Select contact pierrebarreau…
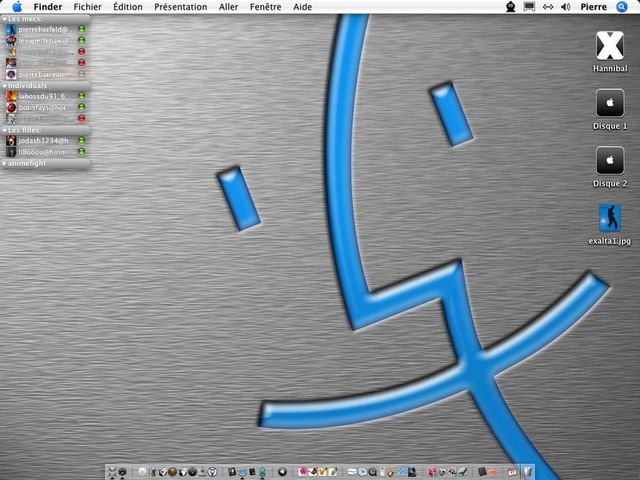This screenshot has height=480, width=640. click(x=45, y=74)
